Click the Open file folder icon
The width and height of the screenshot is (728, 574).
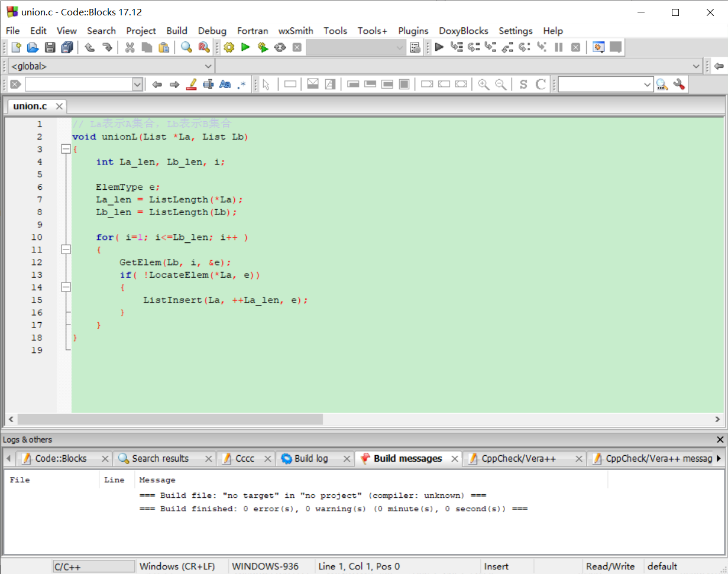point(33,47)
